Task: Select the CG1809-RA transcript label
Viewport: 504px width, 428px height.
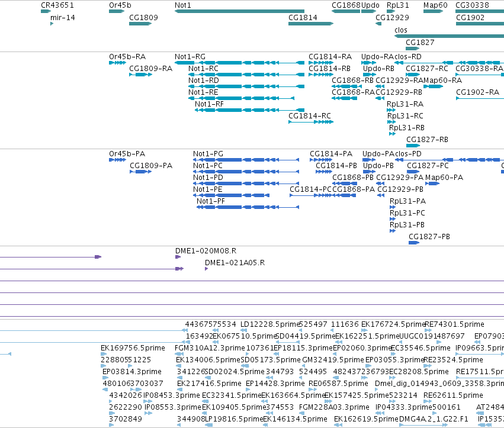Action: (151, 69)
